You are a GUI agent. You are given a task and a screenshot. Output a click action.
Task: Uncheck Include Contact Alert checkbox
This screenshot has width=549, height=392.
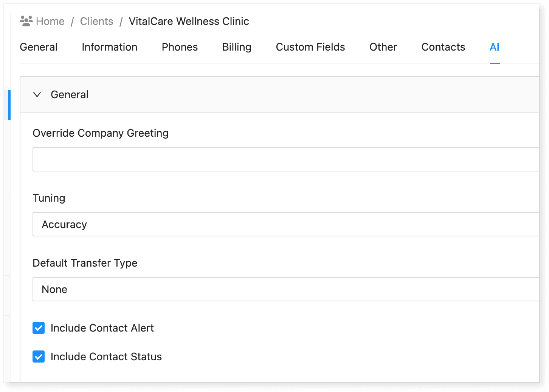pyautogui.click(x=39, y=328)
